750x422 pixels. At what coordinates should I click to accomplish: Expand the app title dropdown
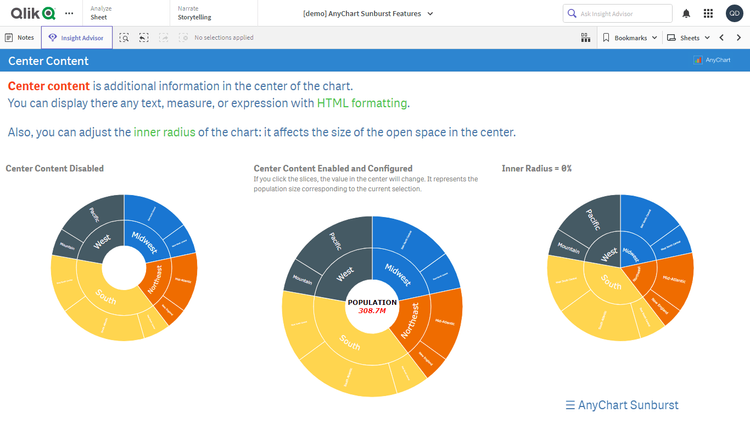pyautogui.click(x=368, y=13)
